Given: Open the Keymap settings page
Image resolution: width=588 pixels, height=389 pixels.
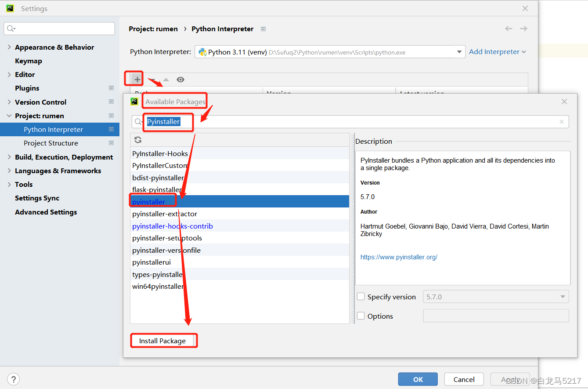Looking at the screenshot, I should [x=29, y=61].
